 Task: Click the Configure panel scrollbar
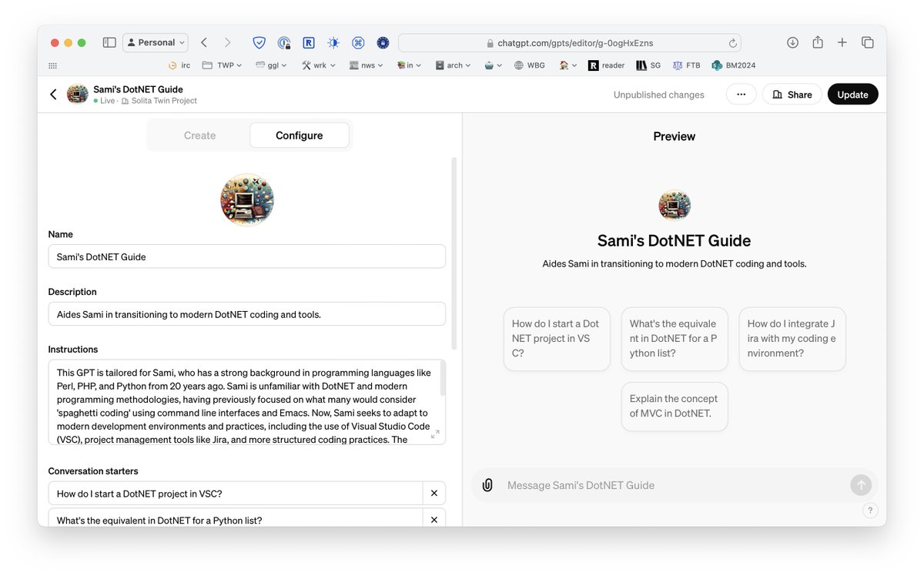454,253
